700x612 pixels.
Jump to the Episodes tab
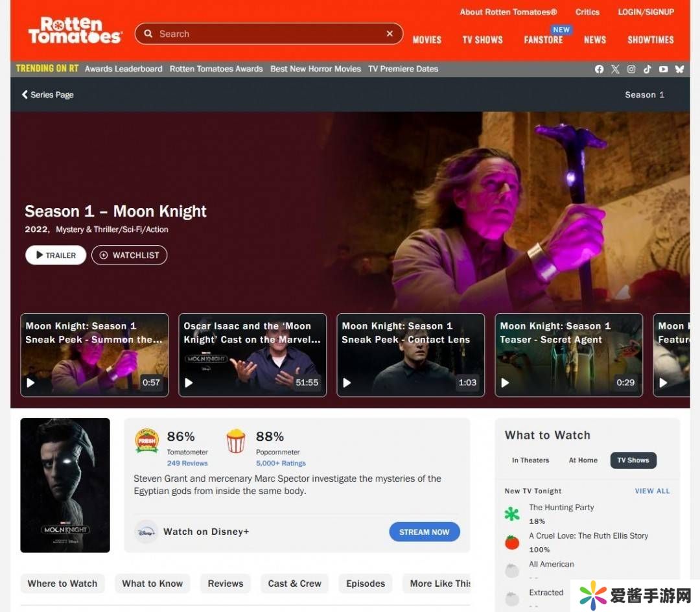pyautogui.click(x=366, y=583)
